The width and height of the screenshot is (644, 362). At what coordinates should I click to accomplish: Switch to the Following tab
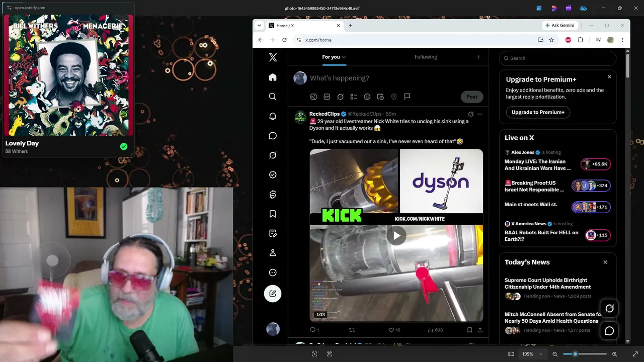click(x=426, y=57)
